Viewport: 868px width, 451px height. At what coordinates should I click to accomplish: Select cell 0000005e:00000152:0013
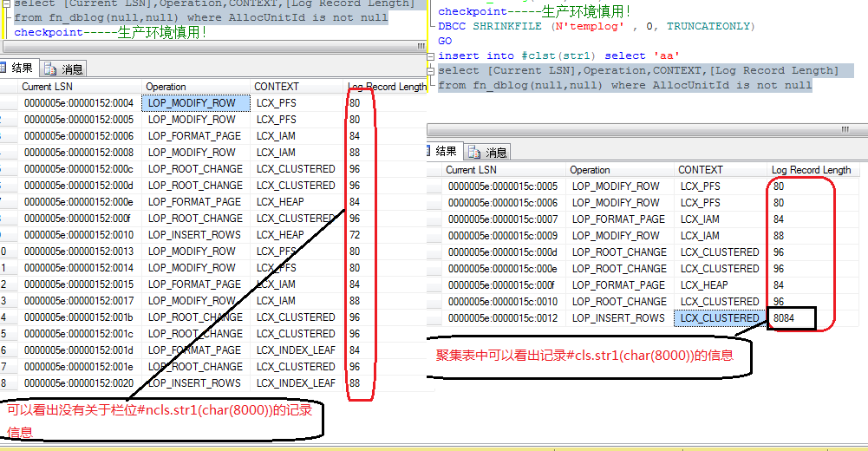(79, 252)
